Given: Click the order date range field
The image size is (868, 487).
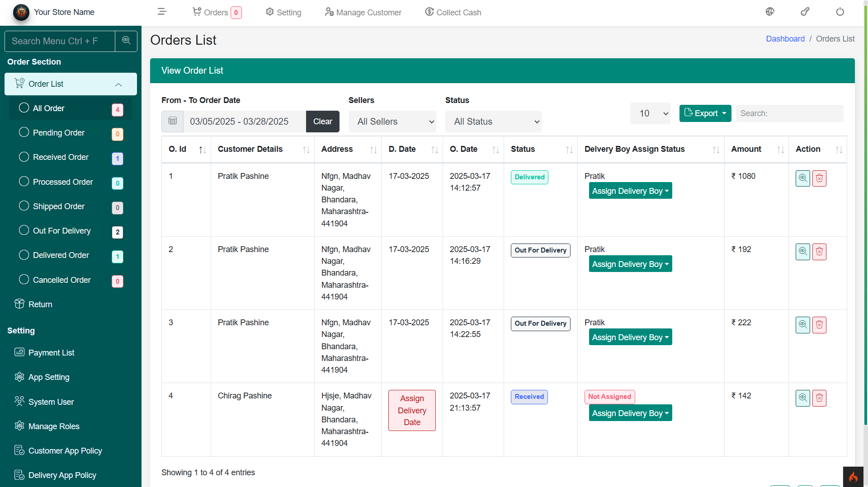Looking at the screenshot, I should coord(245,122).
